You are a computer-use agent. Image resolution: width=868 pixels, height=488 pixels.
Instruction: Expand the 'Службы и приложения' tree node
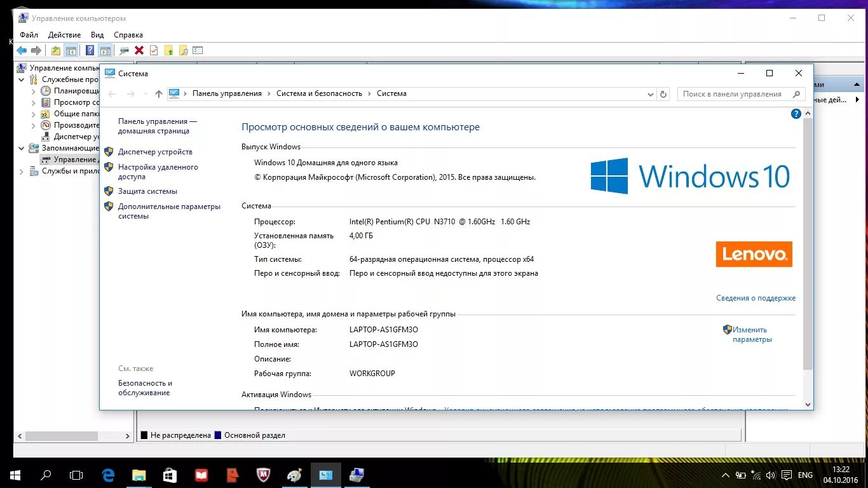pos(22,171)
